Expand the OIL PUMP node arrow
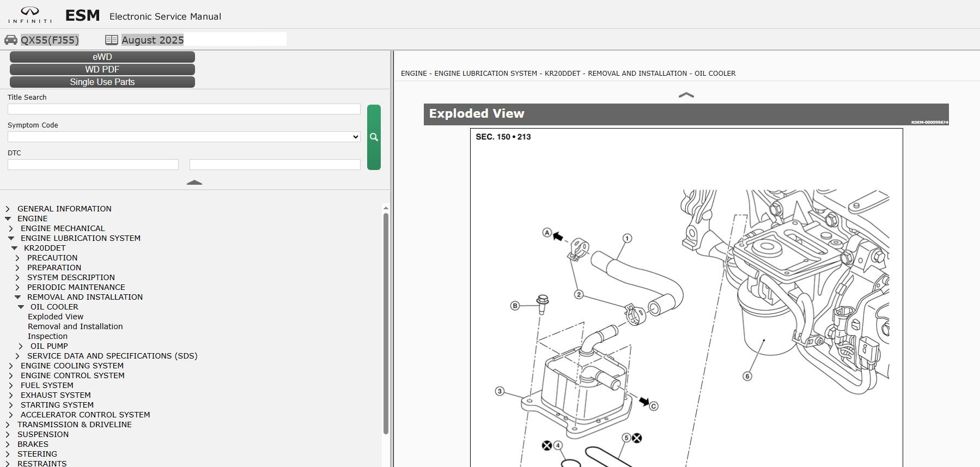The width and height of the screenshot is (980, 467). (21, 346)
